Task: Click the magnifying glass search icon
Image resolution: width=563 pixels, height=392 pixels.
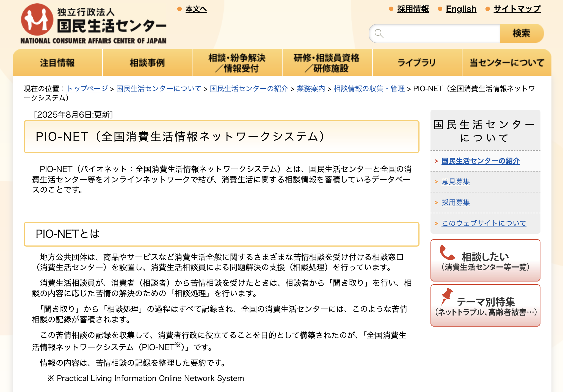Action: [379, 34]
